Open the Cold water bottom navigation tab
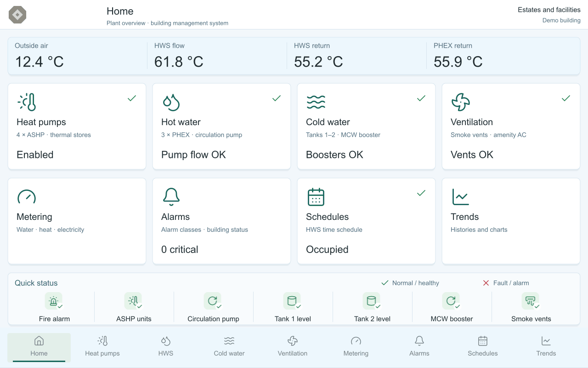Screen dimensions: 588x368 pos(229,347)
